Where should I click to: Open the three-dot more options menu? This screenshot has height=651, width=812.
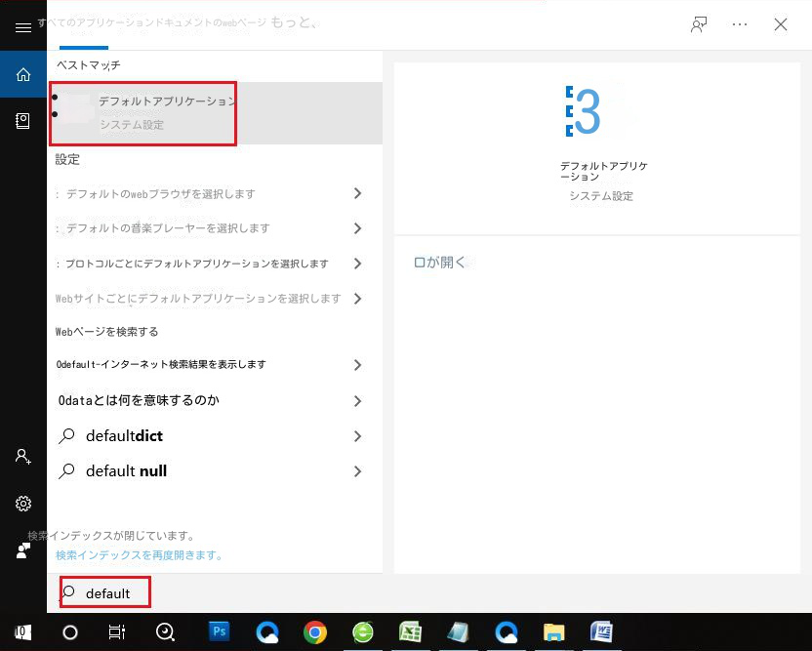[740, 25]
